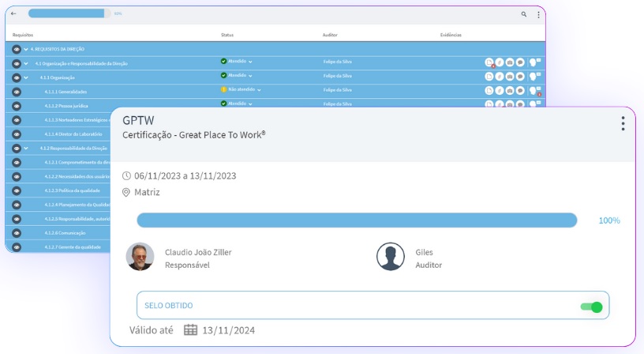Click Giles auditor avatar icon
This screenshot has height=354, width=644.
coord(390,257)
